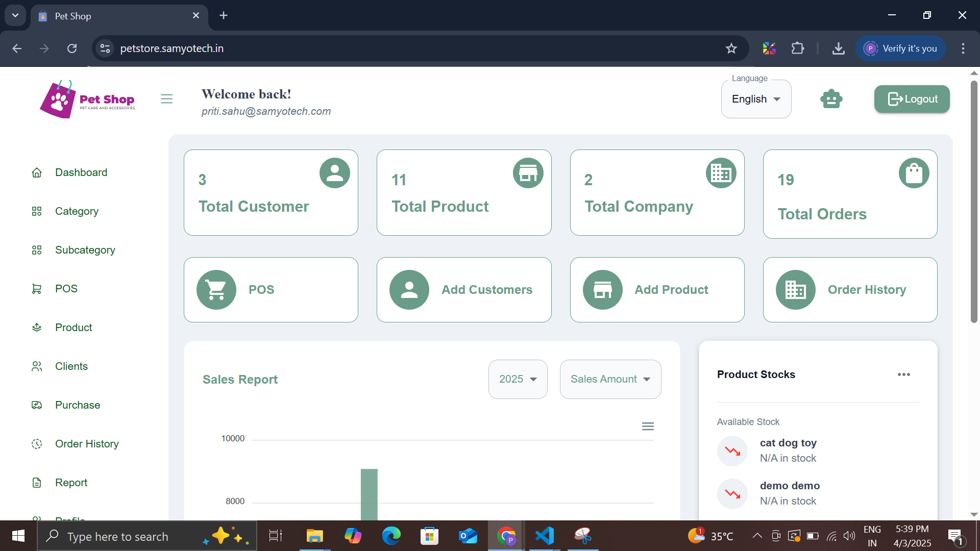Click the Add Customers person icon
This screenshot has height=551, width=980.
pyautogui.click(x=409, y=290)
